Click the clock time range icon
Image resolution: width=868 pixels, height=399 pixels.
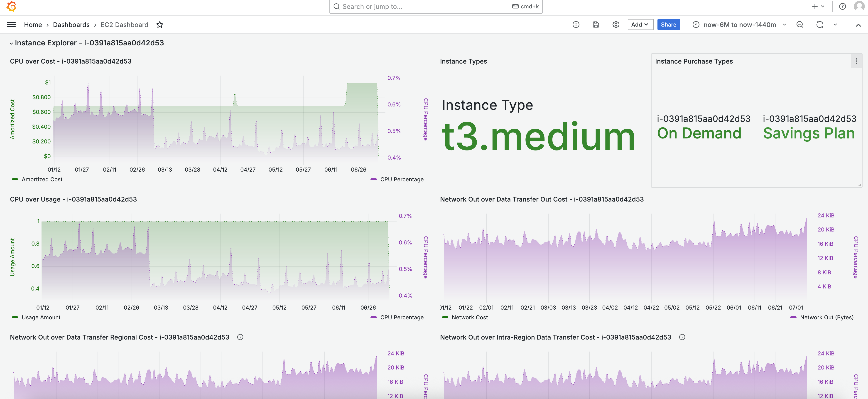[696, 25]
